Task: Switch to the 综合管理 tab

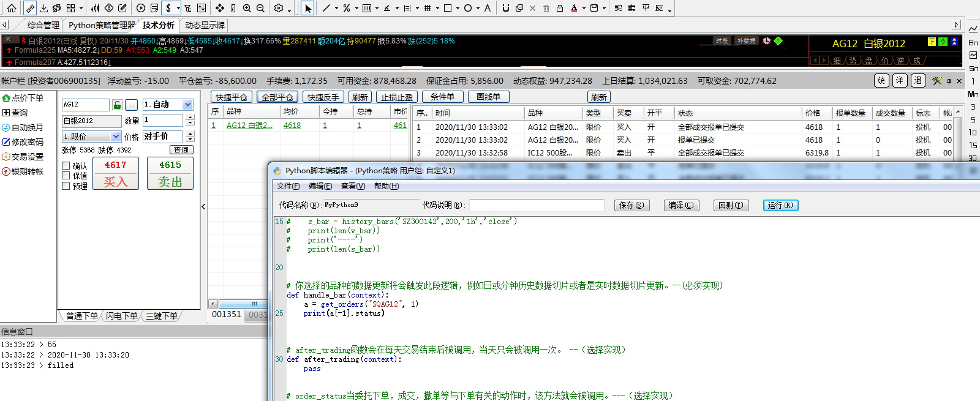Action: [x=43, y=25]
